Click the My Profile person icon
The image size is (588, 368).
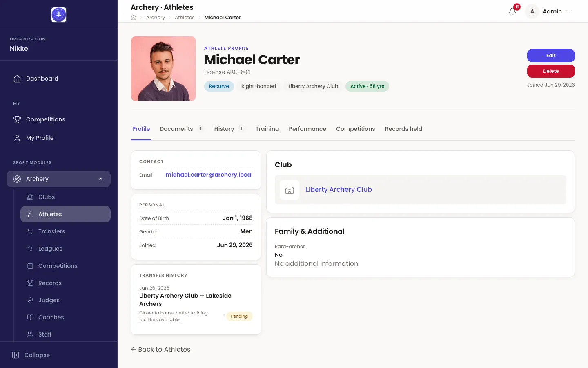17,138
